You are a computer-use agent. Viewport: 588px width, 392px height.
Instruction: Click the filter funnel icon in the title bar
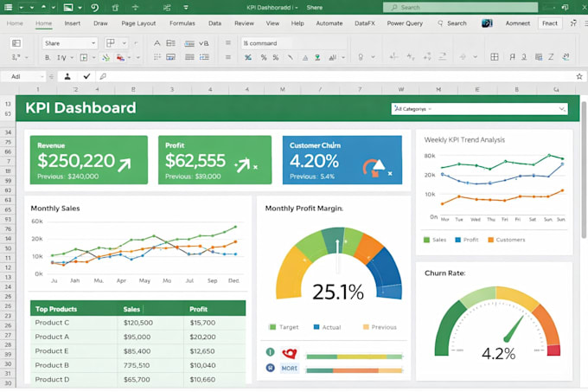click(186, 7)
